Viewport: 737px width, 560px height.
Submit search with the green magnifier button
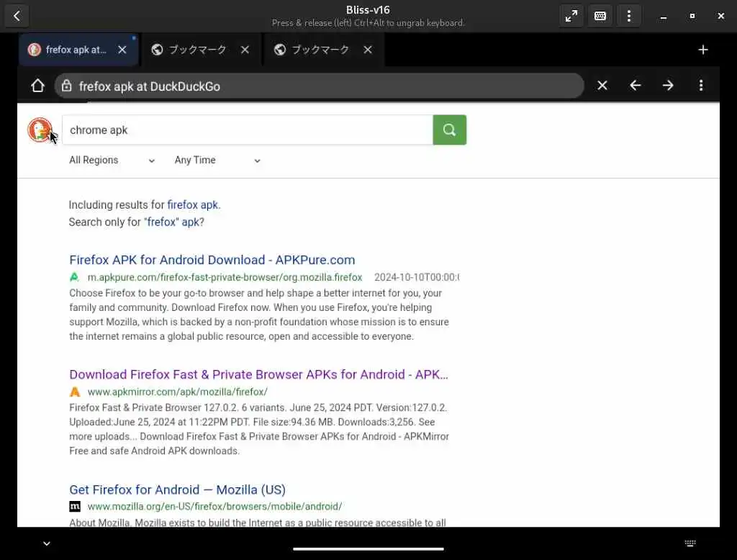[449, 130]
